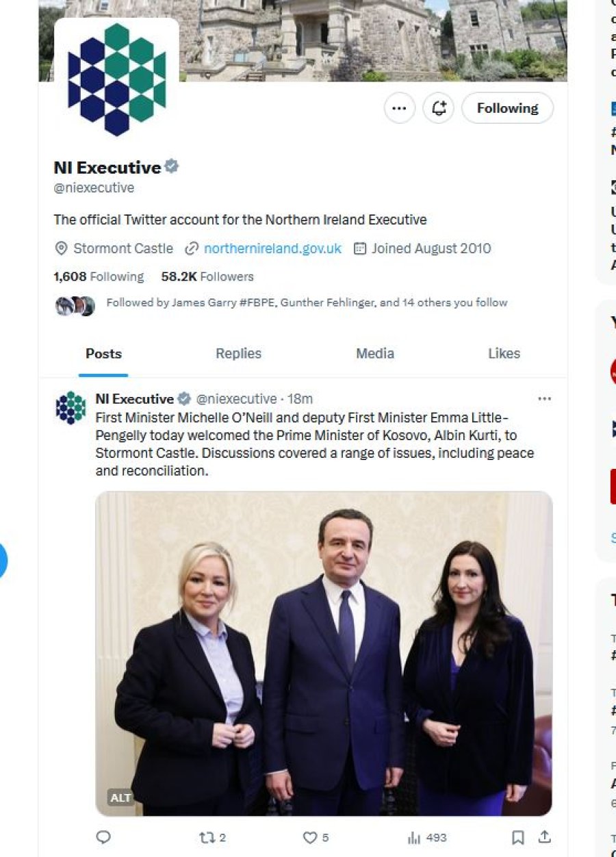Like the NI Executive post
The image size is (616, 857).
(316, 837)
